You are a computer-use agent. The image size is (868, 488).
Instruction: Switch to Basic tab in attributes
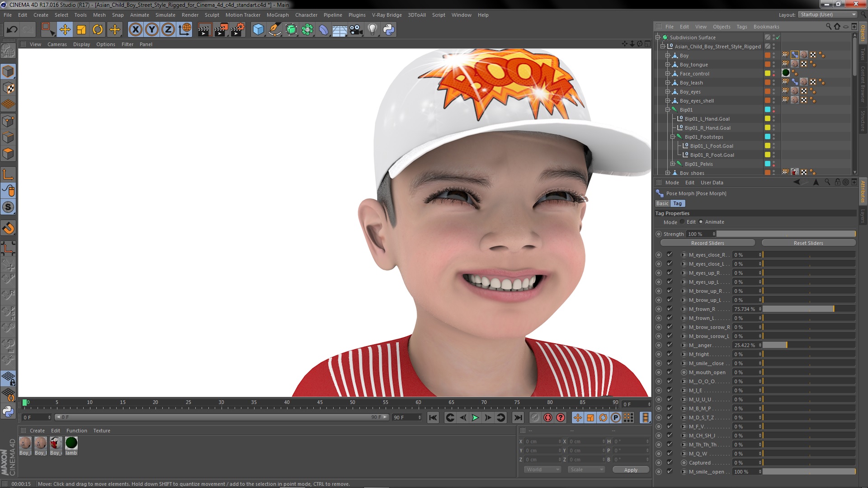(662, 204)
